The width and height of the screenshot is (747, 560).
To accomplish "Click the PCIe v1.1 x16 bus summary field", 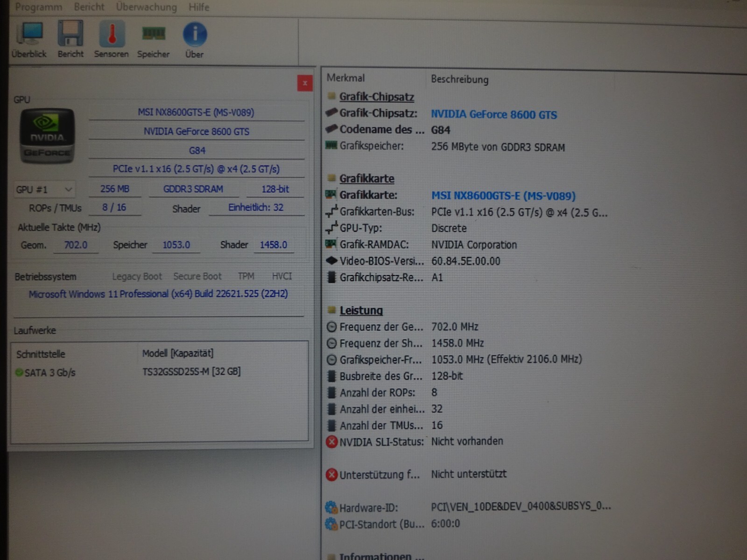I will click(x=196, y=169).
